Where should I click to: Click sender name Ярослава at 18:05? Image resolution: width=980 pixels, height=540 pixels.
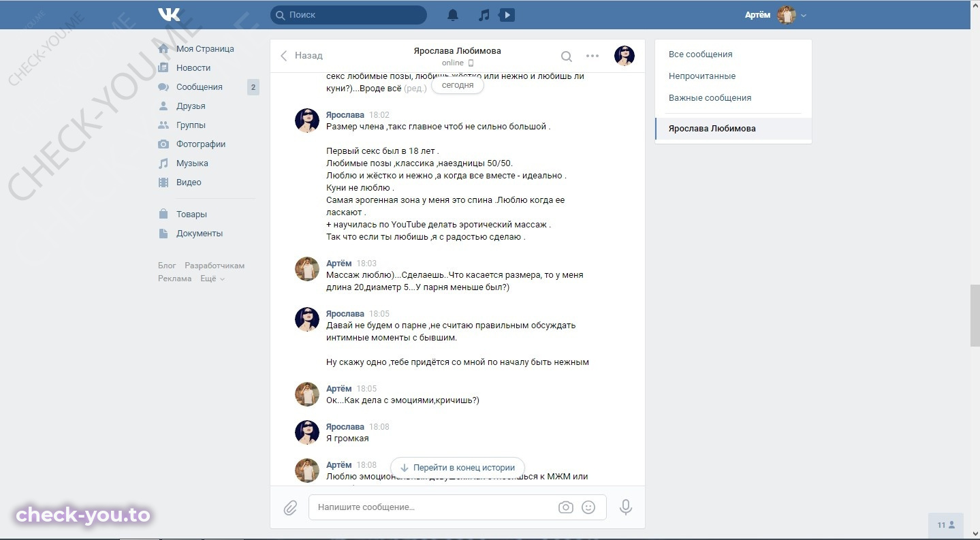[345, 314]
